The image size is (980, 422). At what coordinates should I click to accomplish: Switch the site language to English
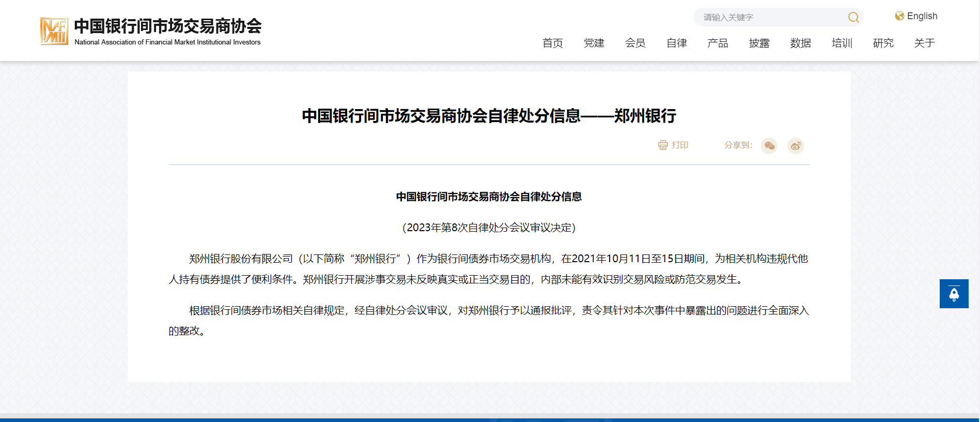click(x=922, y=16)
